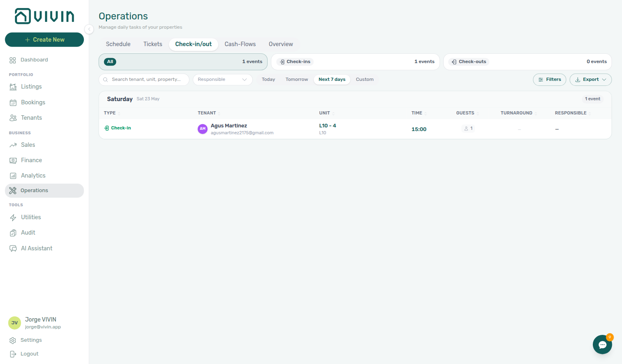Screen dimensions: 622x364
Task: Open the Overview tab
Action: pyautogui.click(x=281, y=44)
